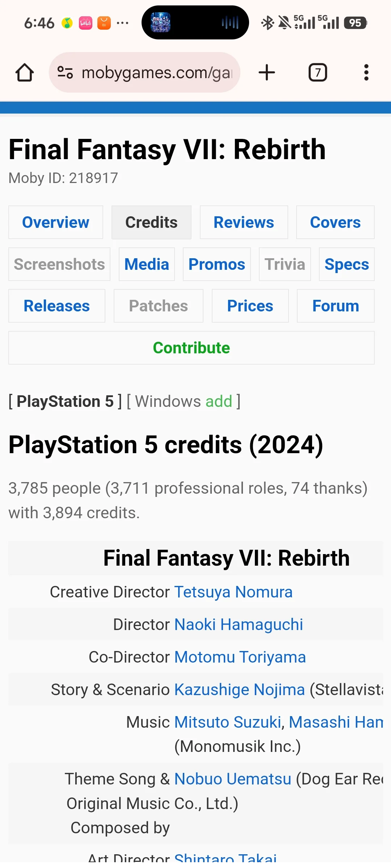Open a new tab with plus icon

[x=267, y=72]
